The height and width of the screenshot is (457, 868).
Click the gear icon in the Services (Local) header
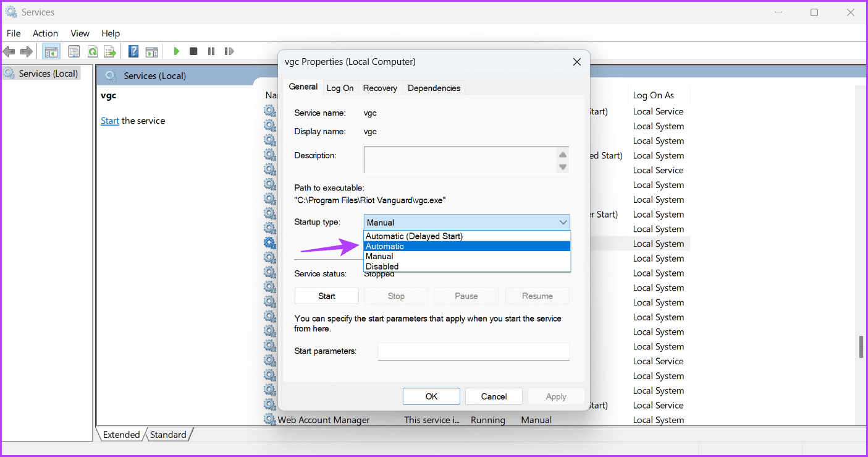111,75
